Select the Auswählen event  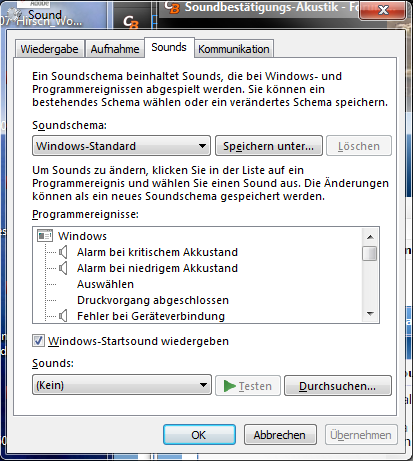(105, 284)
